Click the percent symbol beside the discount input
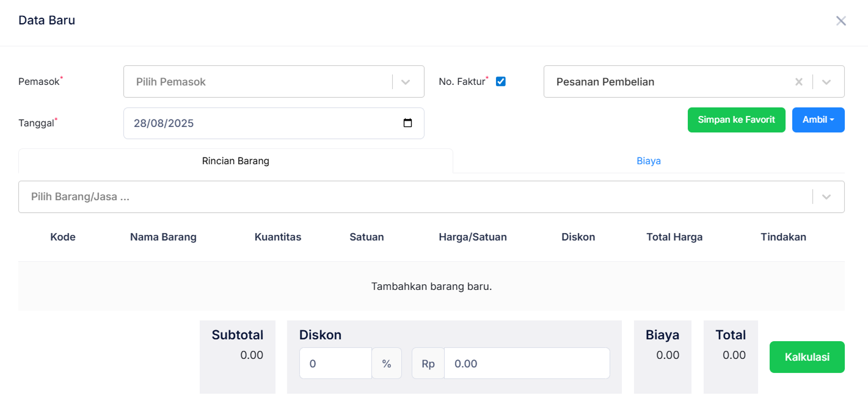Viewport: 868px width, 401px height. click(387, 363)
